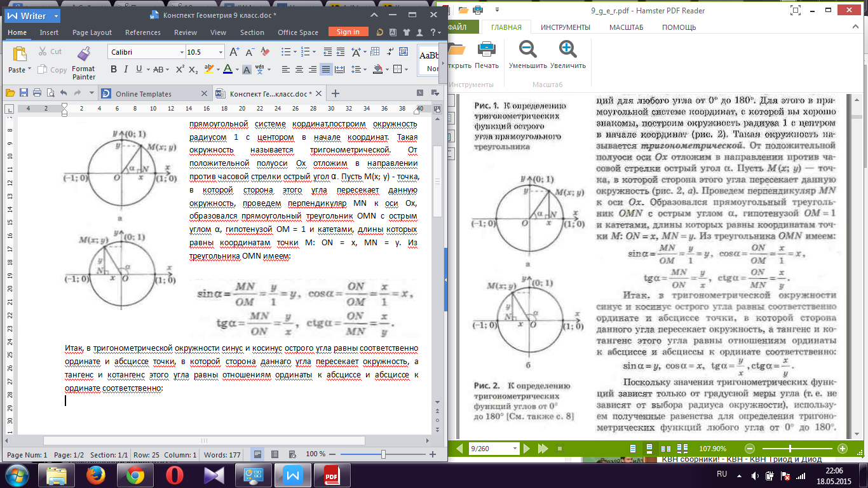Image resolution: width=868 pixels, height=488 pixels.
Task: Insert a table from the toolbar
Action: pyautogui.click(x=374, y=52)
